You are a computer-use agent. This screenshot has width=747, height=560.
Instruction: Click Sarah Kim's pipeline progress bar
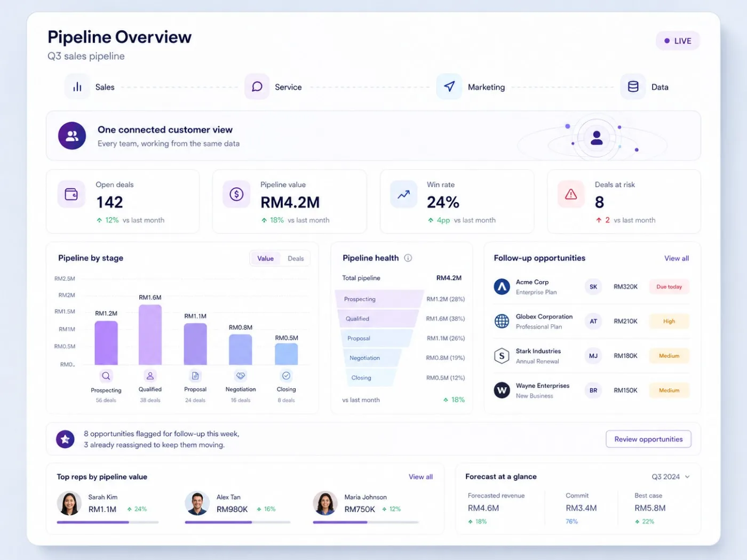(108, 522)
